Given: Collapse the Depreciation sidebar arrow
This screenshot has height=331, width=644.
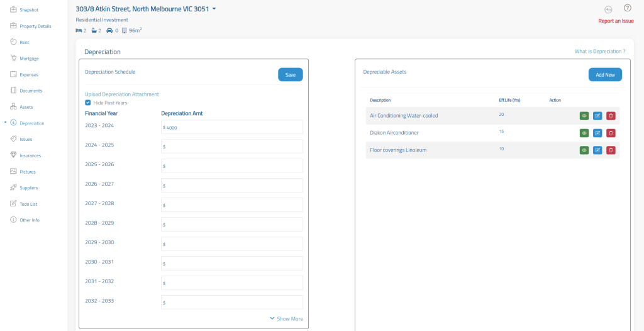Looking at the screenshot, I should pyautogui.click(x=6, y=123).
